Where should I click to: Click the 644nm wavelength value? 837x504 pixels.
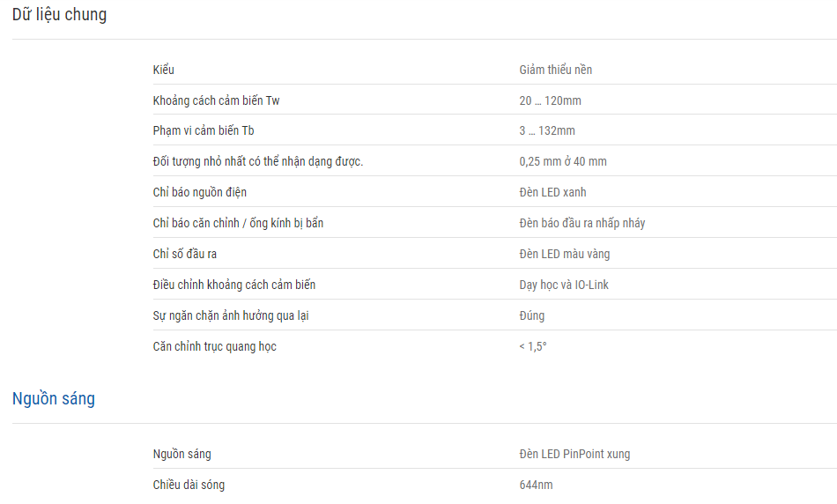(536, 485)
